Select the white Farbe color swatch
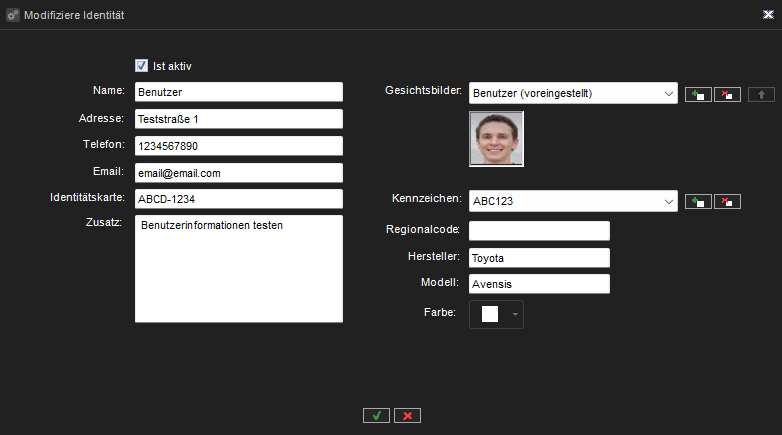 pos(489,314)
